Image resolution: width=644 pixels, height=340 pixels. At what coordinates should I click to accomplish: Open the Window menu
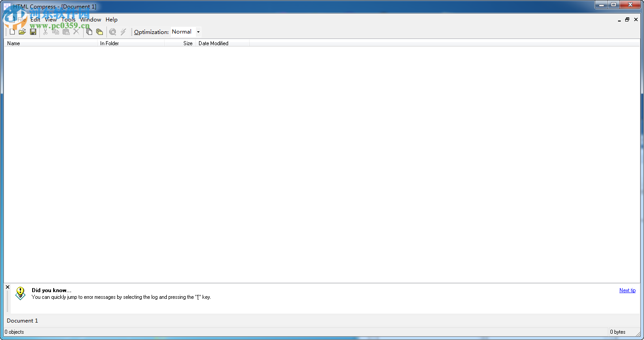pos(91,20)
